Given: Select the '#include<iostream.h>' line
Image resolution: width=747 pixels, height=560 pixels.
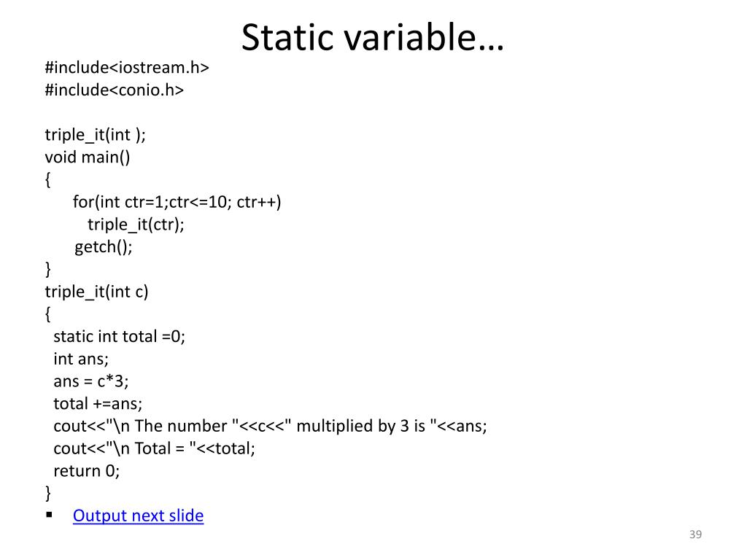Looking at the screenshot, I should click(x=127, y=68).
